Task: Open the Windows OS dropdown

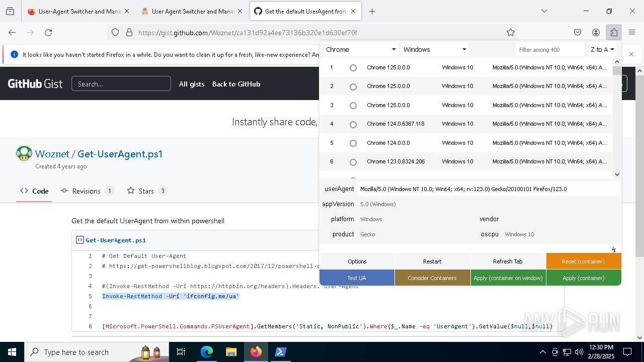Action: coord(435,49)
